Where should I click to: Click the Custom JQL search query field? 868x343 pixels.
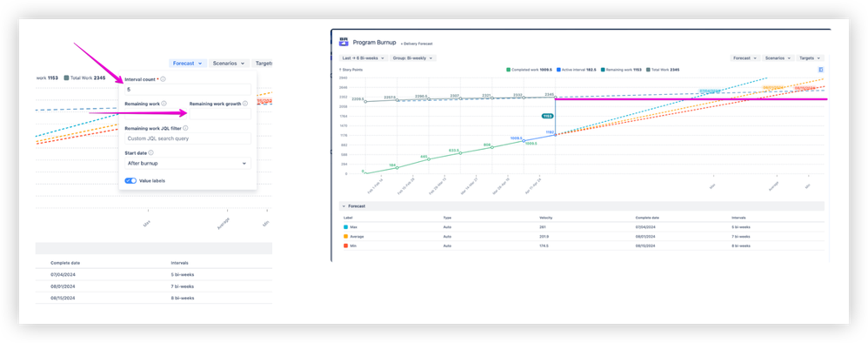point(188,138)
